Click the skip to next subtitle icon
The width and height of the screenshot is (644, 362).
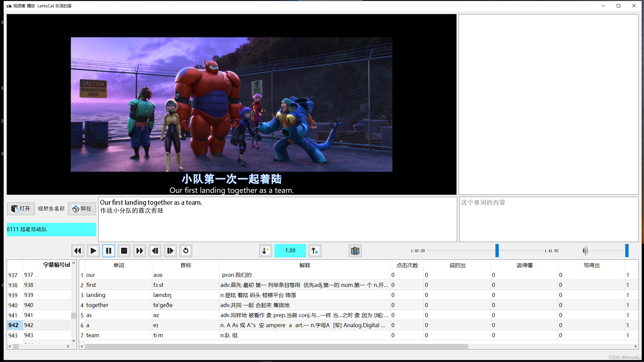coord(170,251)
